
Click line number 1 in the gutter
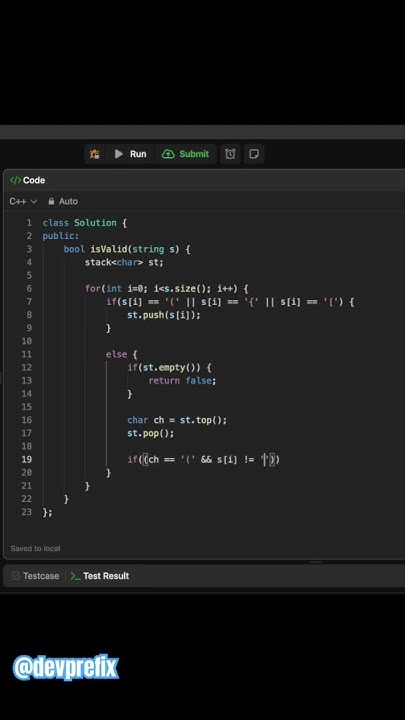click(29, 223)
